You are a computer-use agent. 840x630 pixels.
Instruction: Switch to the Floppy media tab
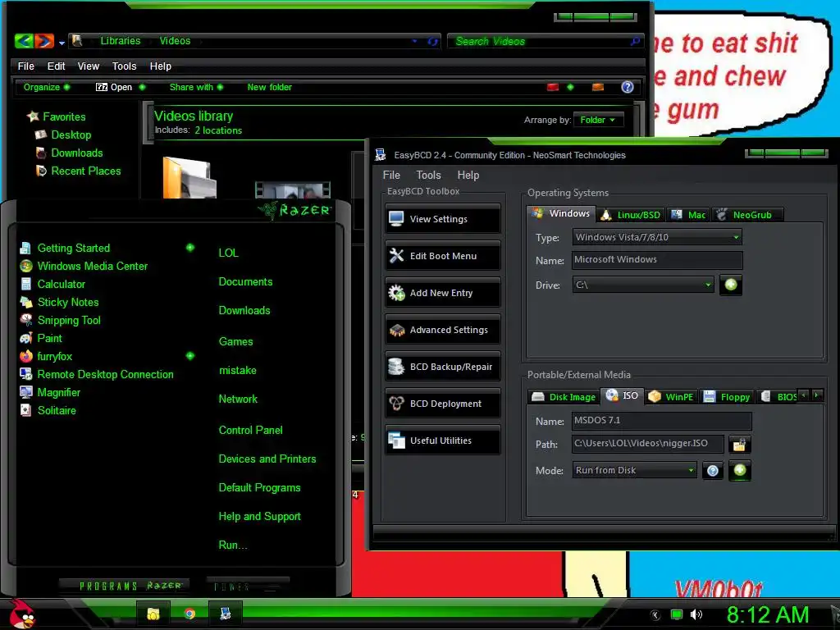click(727, 397)
